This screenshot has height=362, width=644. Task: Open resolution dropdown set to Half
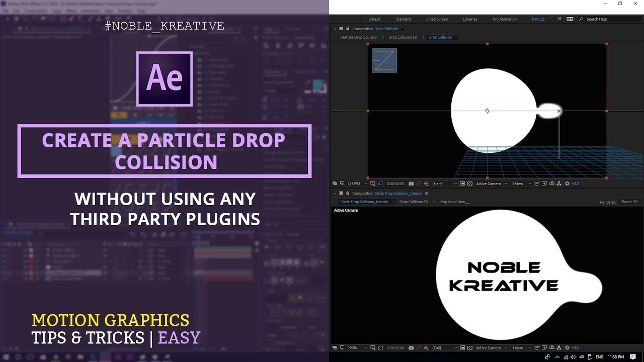444,184
